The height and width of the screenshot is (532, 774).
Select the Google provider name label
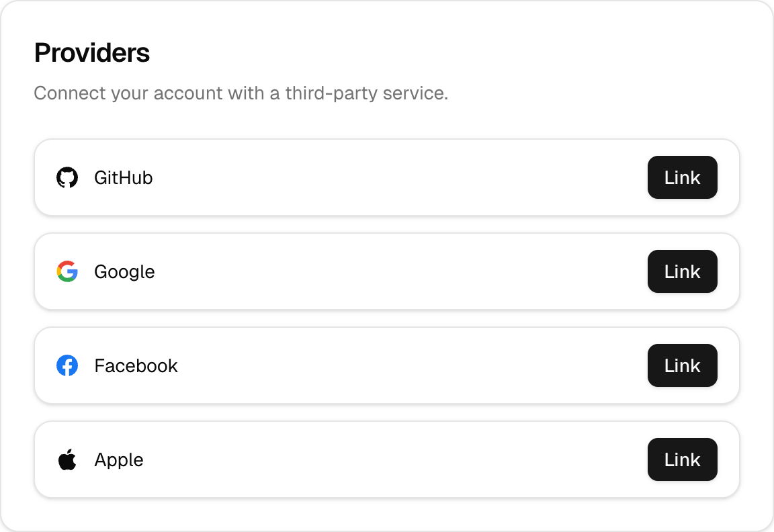124,271
